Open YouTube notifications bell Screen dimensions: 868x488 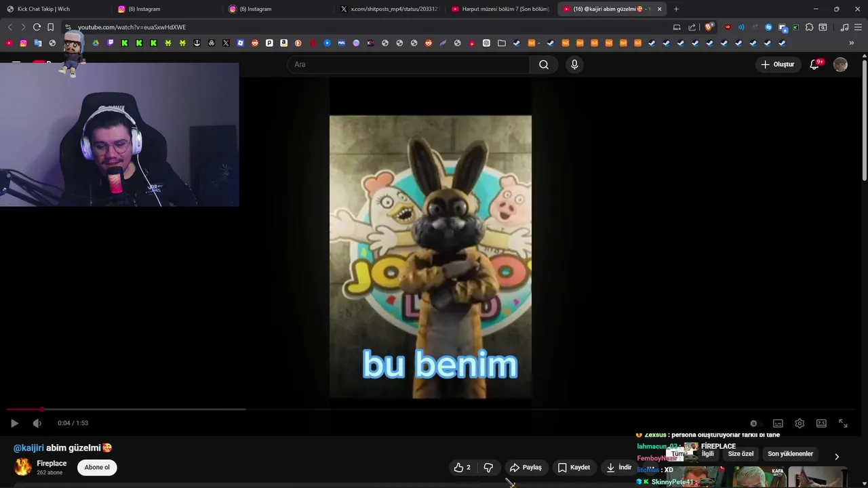tap(814, 64)
